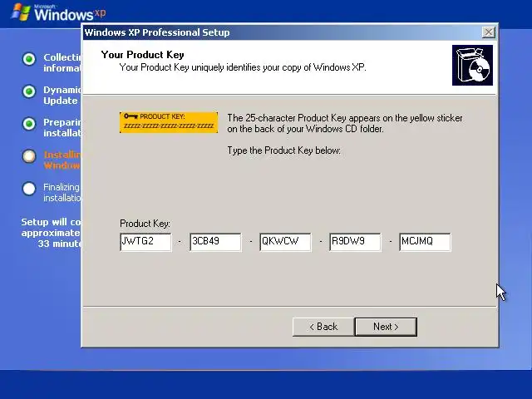The width and height of the screenshot is (532, 399).
Task: Click the 'Dynamic Update' step label
Action: [62, 96]
